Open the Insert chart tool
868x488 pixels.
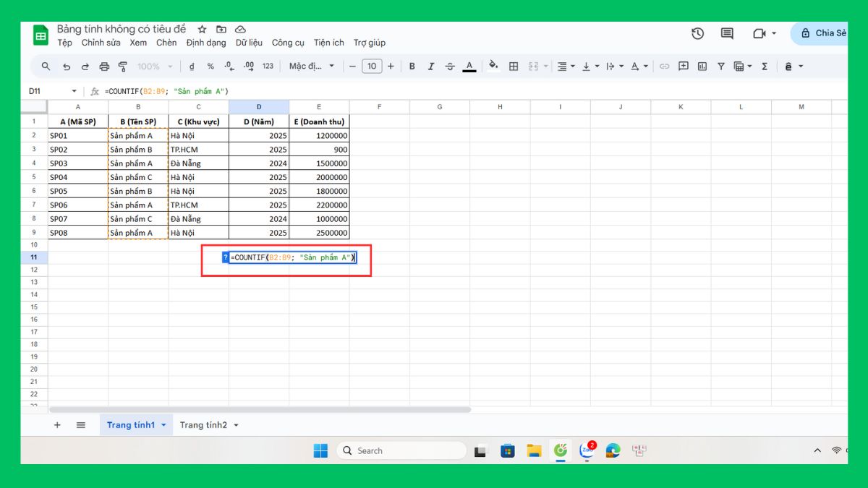pyautogui.click(x=702, y=66)
